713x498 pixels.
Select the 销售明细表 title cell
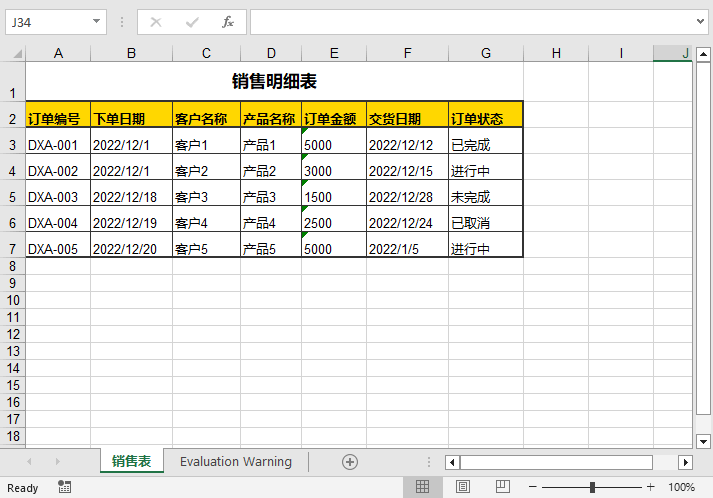pyautogui.click(x=274, y=81)
